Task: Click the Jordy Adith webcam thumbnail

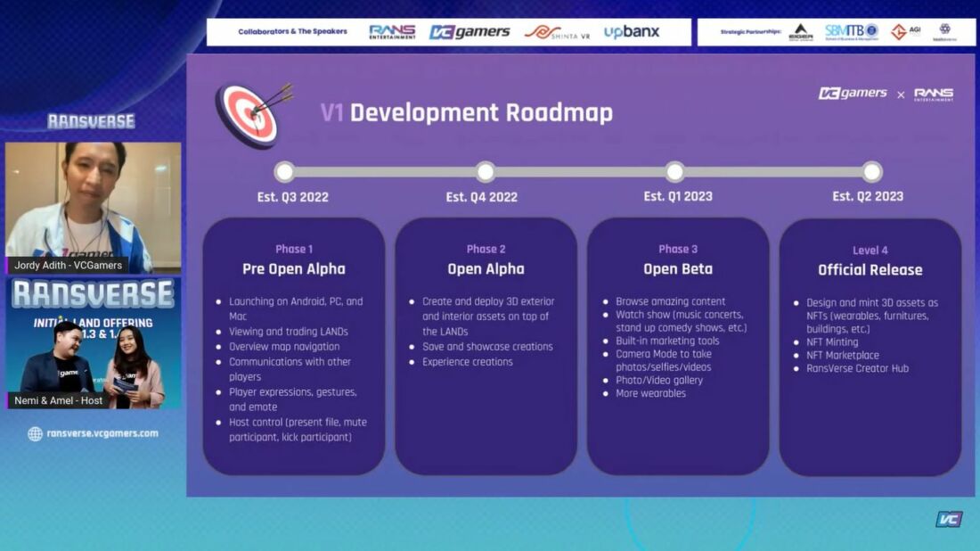Action: tap(94, 208)
